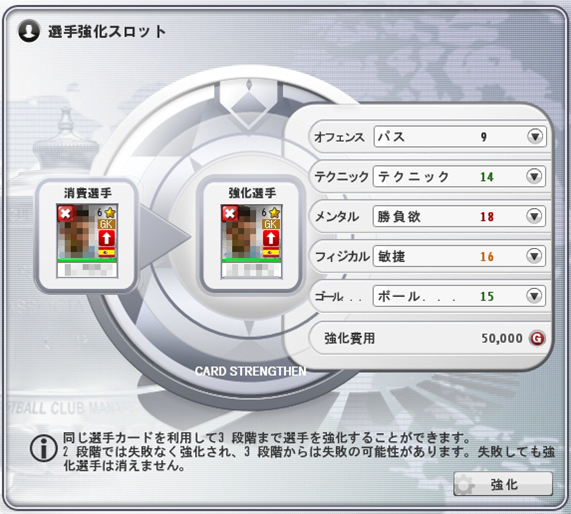Expand the テクニック dropdown arrow
Image resolution: width=571 pixels, height=514 pixels.
click(x=534, y=177)
